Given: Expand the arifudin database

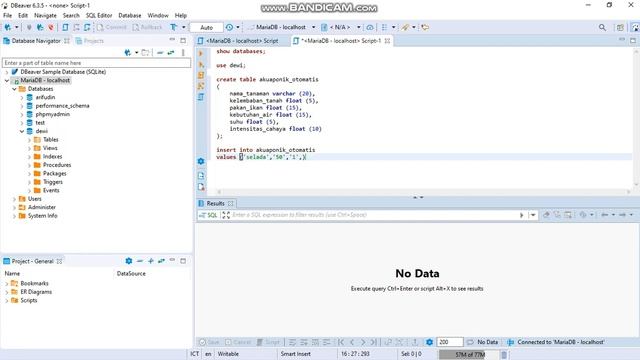Looking at the screenshot, I should tap(22, 98).
